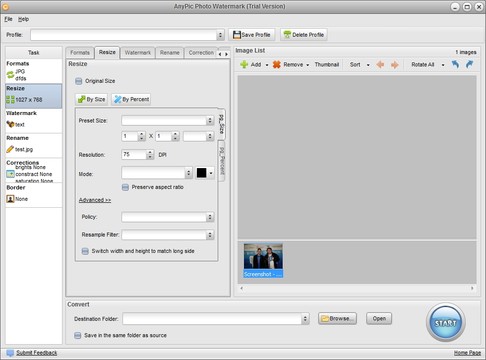Click the width value field

pos(130,136)
